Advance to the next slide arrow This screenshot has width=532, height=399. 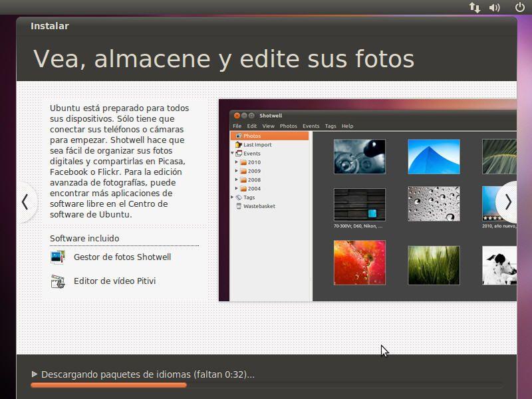pos(507,202)
